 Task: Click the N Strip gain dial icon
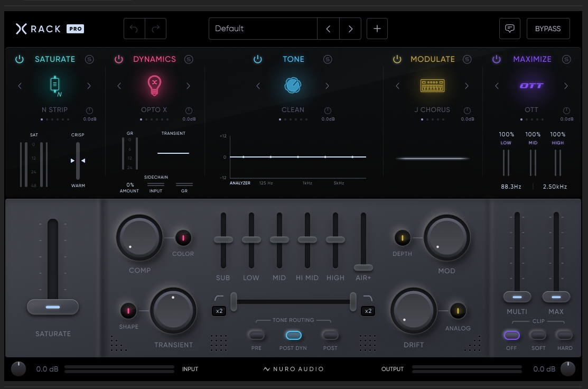click(90, 110)
